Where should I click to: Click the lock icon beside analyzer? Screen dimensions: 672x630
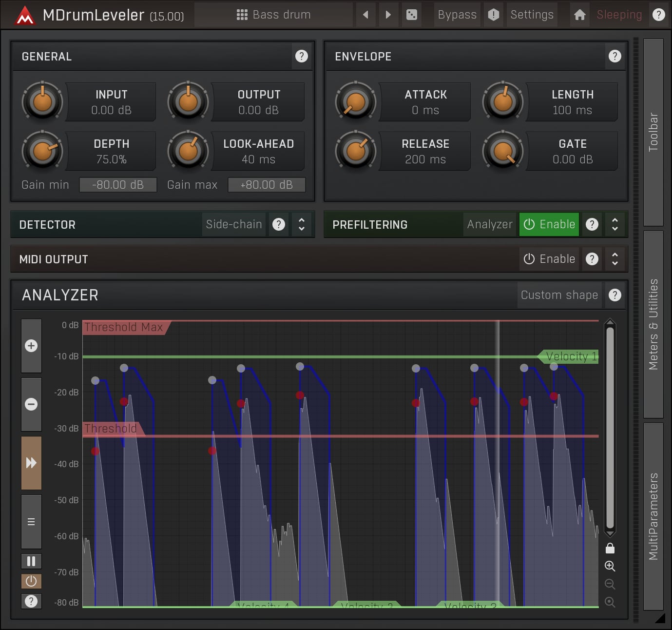click(610, 549)
